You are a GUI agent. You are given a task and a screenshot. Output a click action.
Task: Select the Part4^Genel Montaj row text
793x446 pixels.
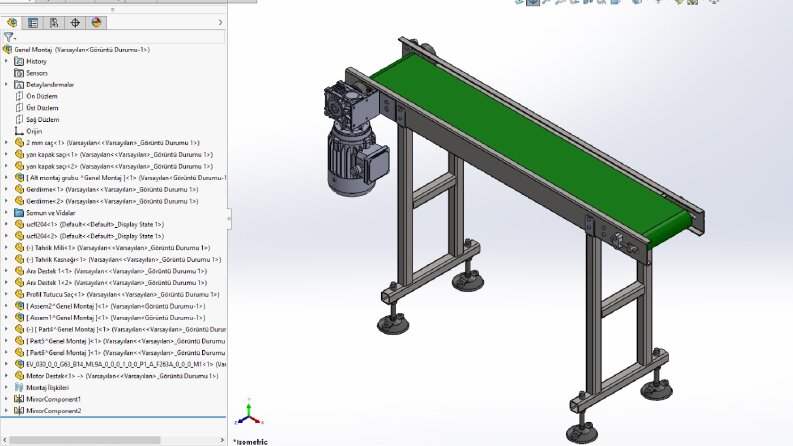click(x=126, y=329)
